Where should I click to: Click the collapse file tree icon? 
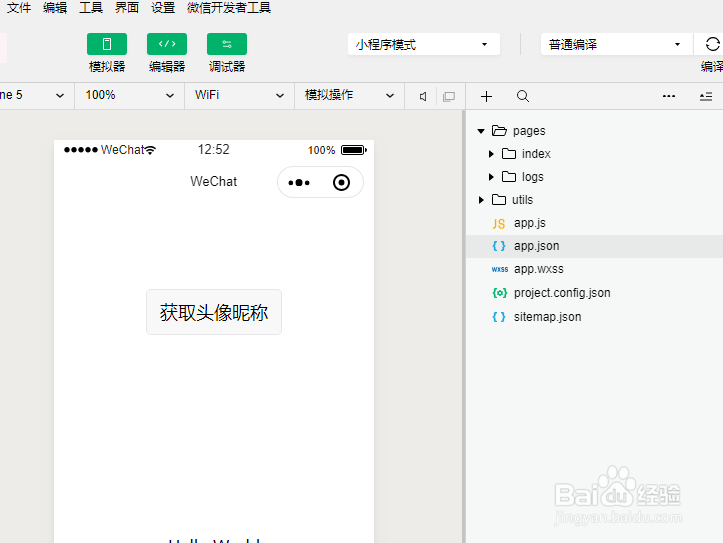click(x=706, y=96)
